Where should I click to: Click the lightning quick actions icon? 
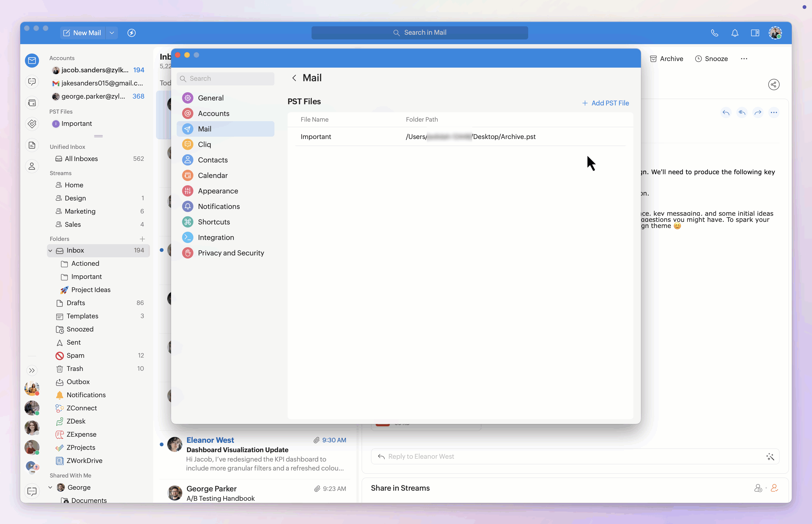(x=131, y=33)
